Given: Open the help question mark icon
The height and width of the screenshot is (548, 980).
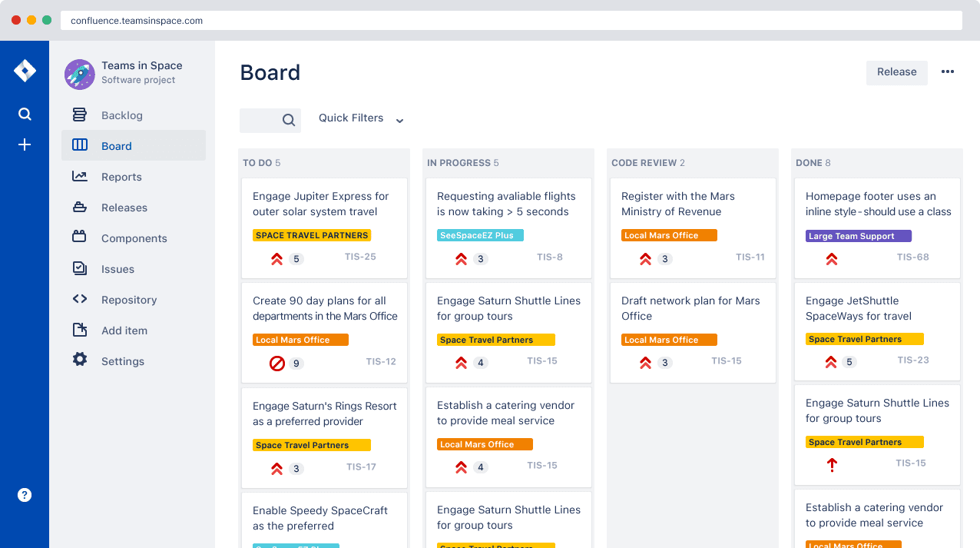Looking at the screenshot, I should pyautogui.click(x=25, y=495).
